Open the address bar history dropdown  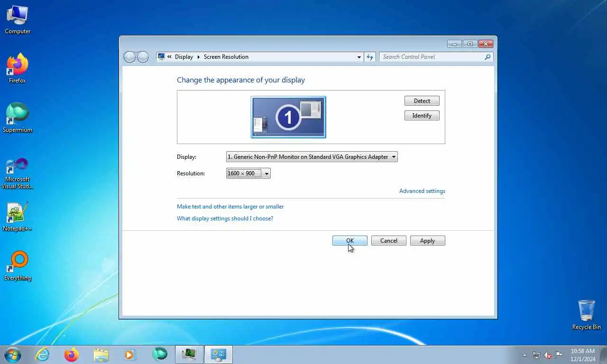[359, 57]
